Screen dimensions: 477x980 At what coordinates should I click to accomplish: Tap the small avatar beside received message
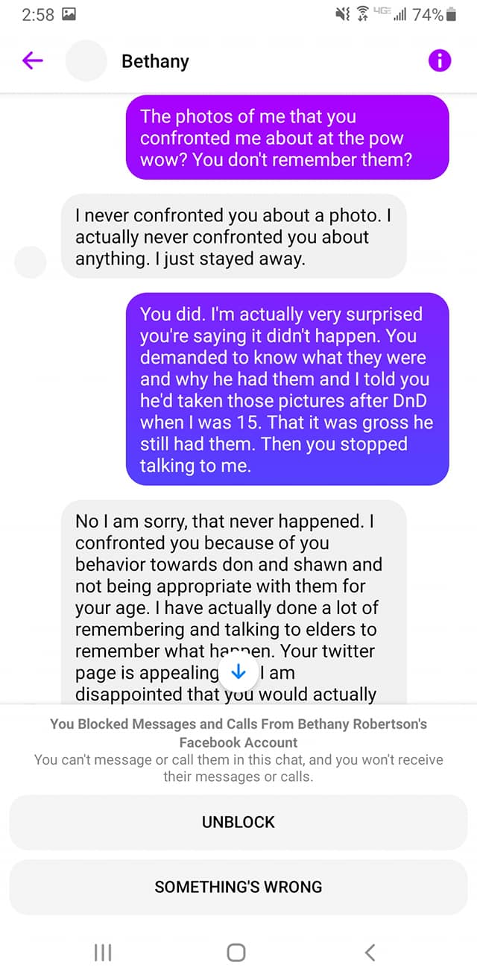tap(31, 262)
